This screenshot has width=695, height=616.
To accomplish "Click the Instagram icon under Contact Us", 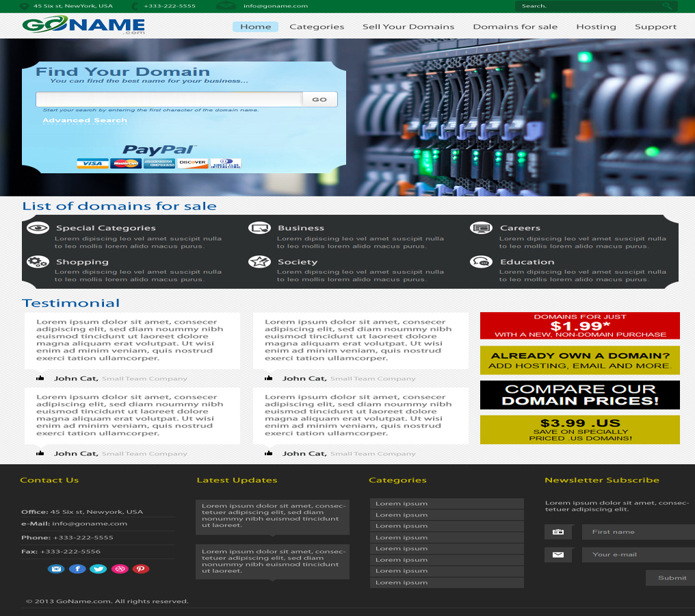I will click(55, 569).
